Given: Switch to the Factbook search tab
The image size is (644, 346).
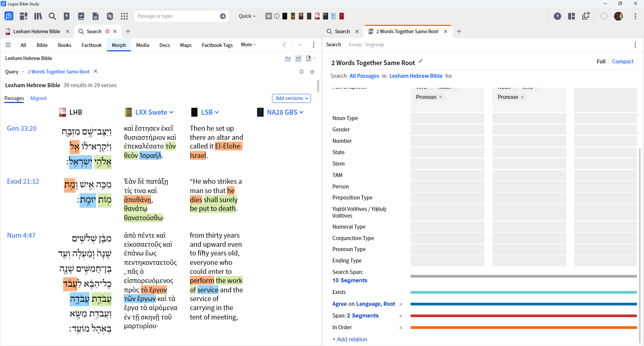Looking at the screenshot, I should 92,45.
